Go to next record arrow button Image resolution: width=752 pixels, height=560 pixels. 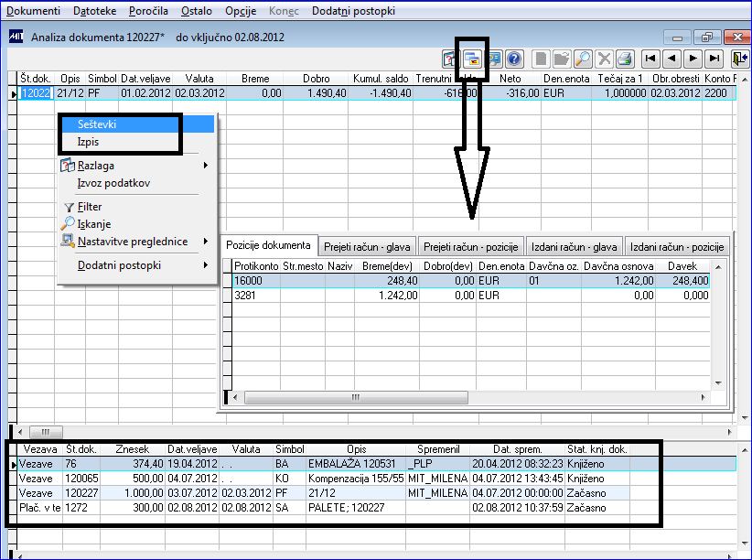click(x=693, y=59)
